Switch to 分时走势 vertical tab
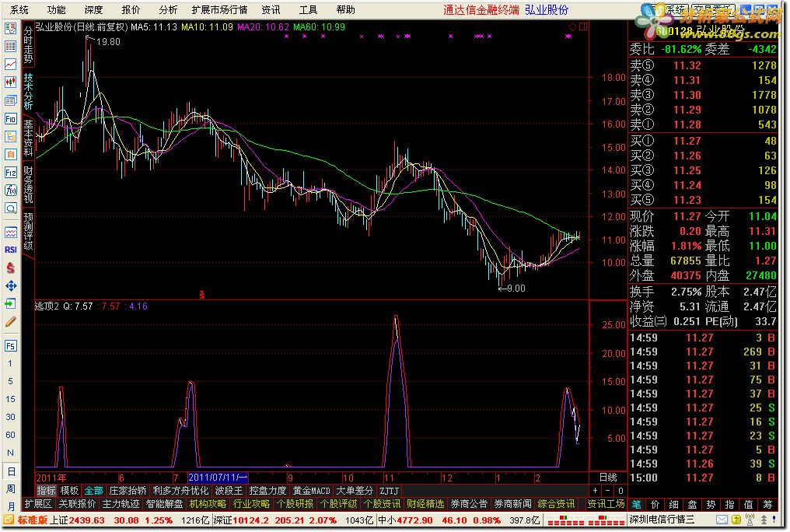 pyautogui.click(x=28, y=45)
